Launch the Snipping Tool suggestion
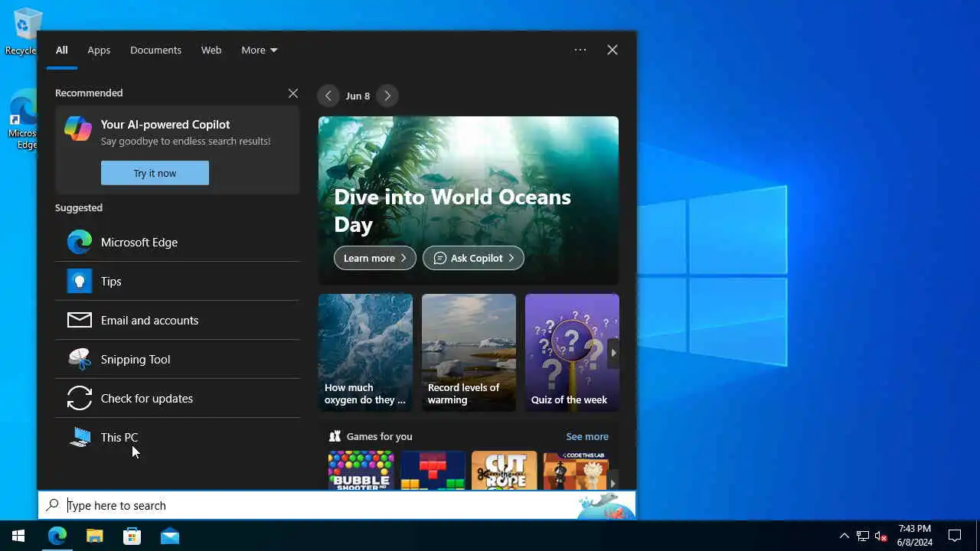The height and width of the screenshot is (551, 980). click(x=177, y=359)
